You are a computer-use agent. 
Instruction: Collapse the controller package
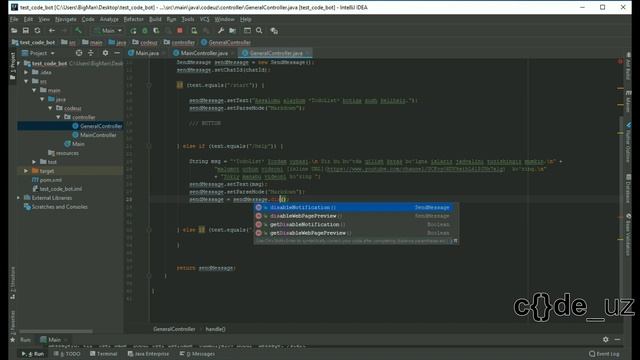58,117
